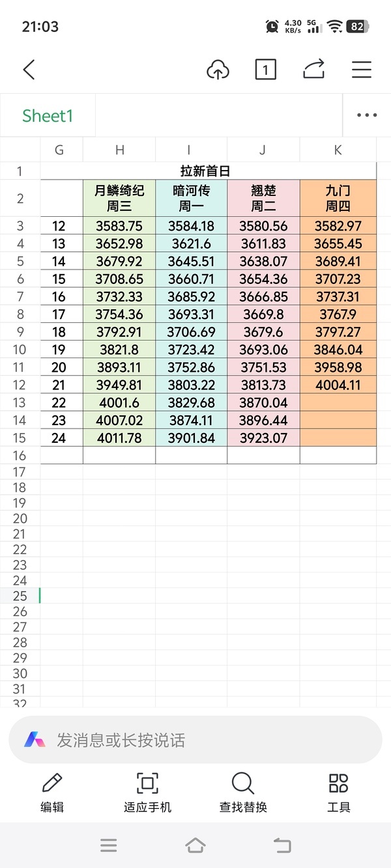
Task: Tap the back arrow icon
Action: point(29,70)
